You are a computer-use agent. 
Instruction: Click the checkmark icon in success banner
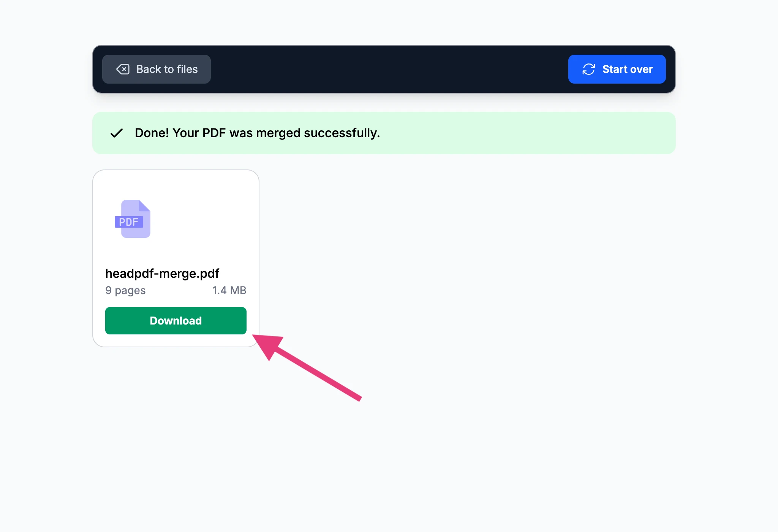(116, 133)
